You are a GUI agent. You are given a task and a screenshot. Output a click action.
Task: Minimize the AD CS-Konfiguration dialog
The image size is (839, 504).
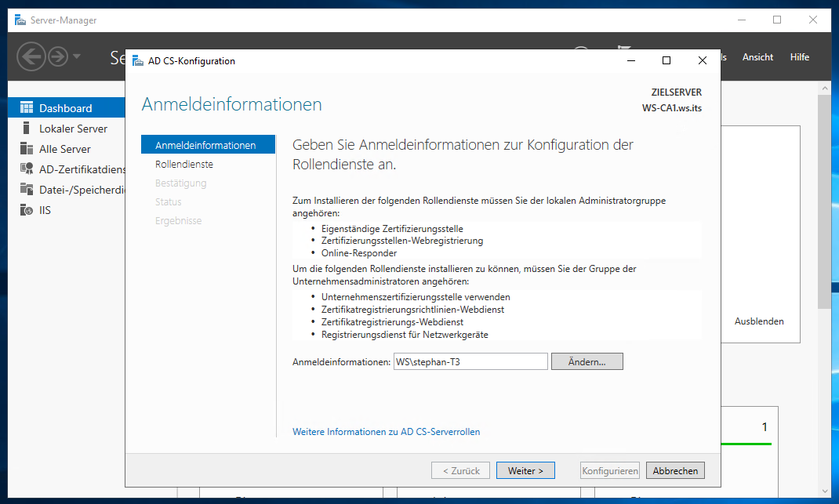pos(631,60)
